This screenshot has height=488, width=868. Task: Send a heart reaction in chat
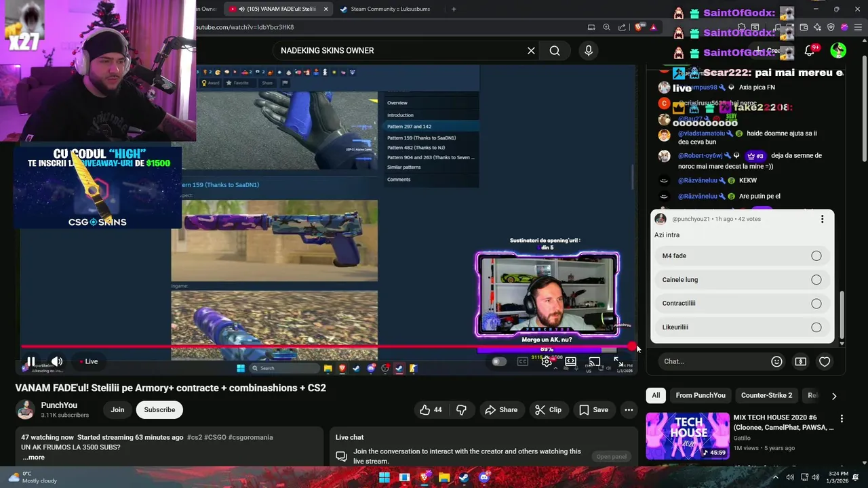coord(825,361)
